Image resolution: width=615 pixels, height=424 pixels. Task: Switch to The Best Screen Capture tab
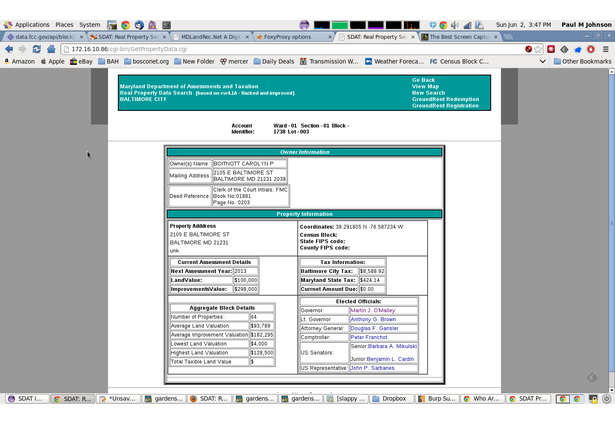click(x=460, y=37)
